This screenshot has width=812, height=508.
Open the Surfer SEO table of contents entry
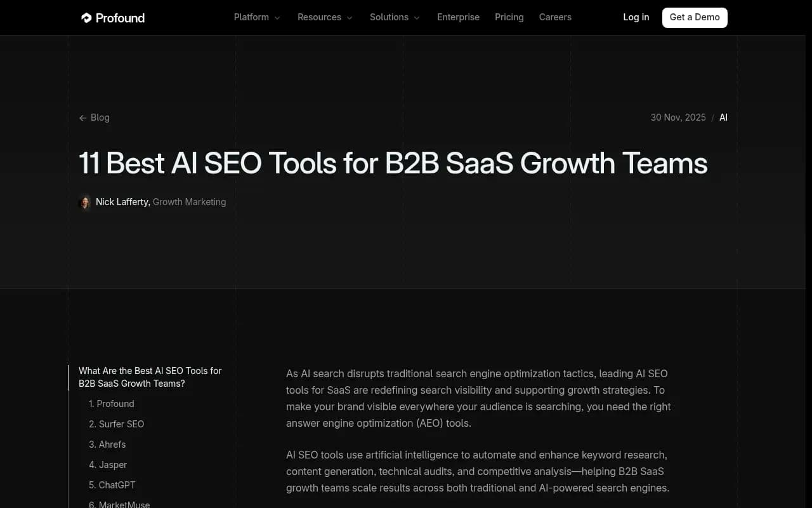tap(117, 424)
